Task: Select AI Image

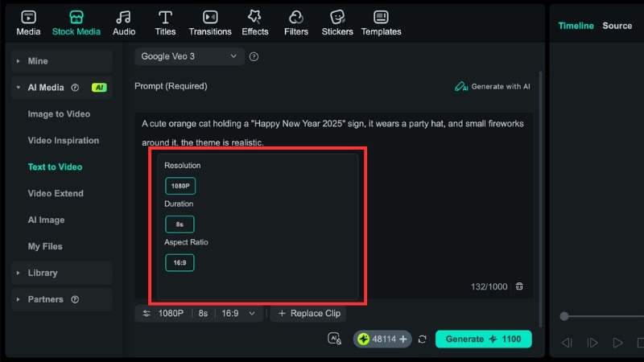Action: 46,220
